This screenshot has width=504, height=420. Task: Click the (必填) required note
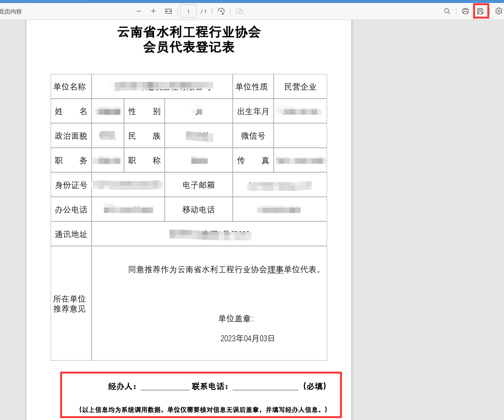pyautogui.click(x=315, y=386)
